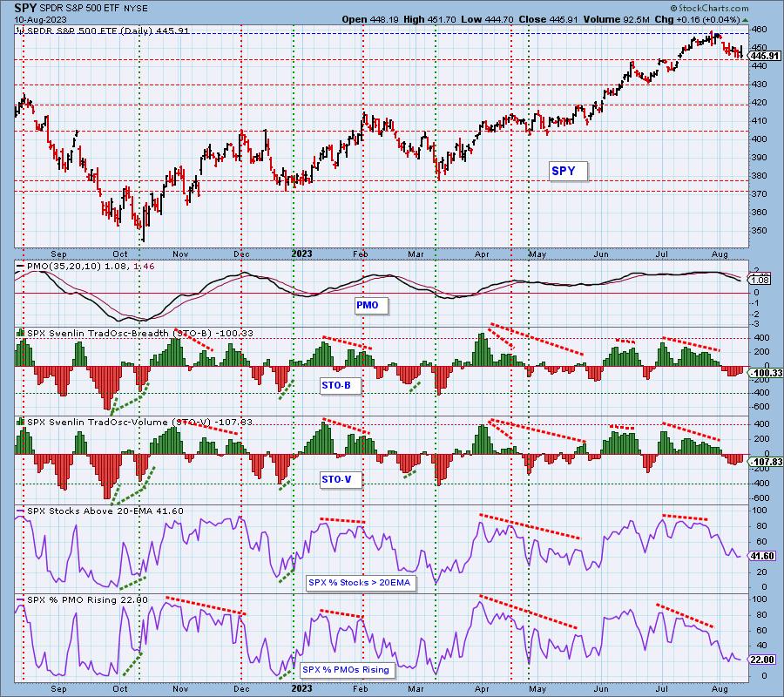Click the line legend icon before PMO(35,20,10)
The height and width of the screenshot is (697, 784).
pyautogui.click(x=21, y=267)
